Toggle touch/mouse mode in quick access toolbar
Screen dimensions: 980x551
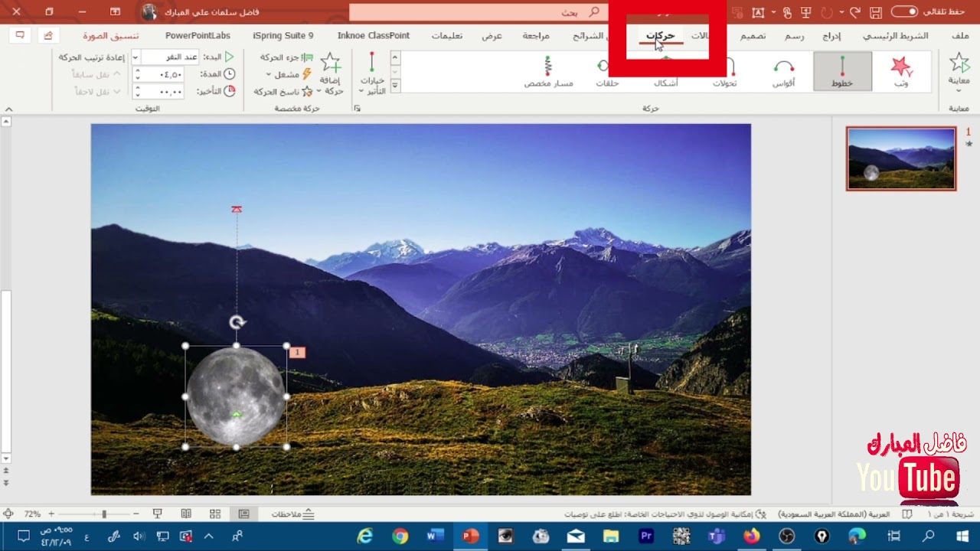(786, 12)
